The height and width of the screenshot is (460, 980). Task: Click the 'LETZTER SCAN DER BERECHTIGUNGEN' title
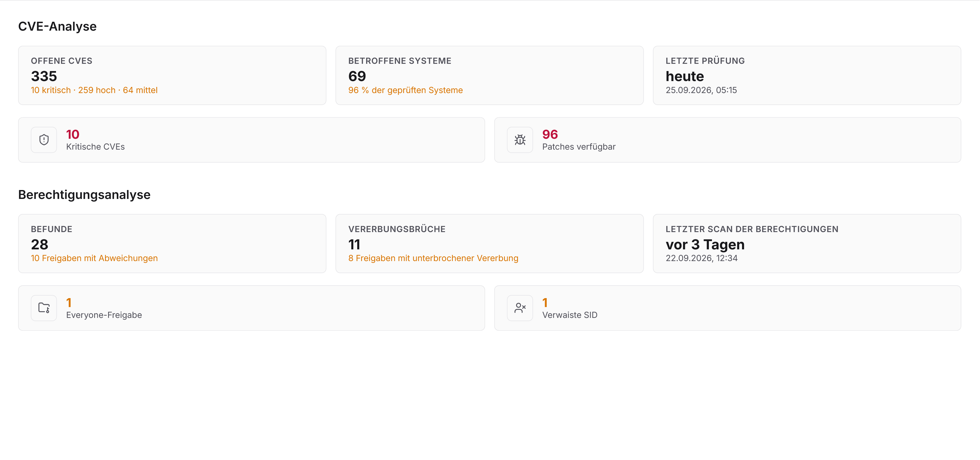coord(752,229)
